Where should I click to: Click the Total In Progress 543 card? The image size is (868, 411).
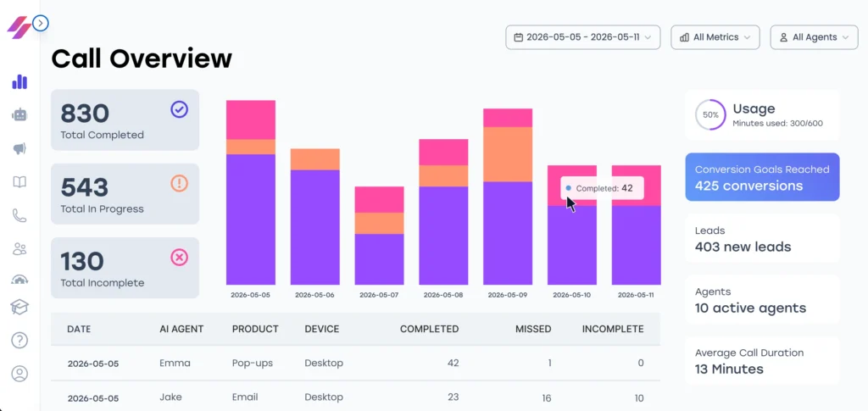click(x=125, y=193)
